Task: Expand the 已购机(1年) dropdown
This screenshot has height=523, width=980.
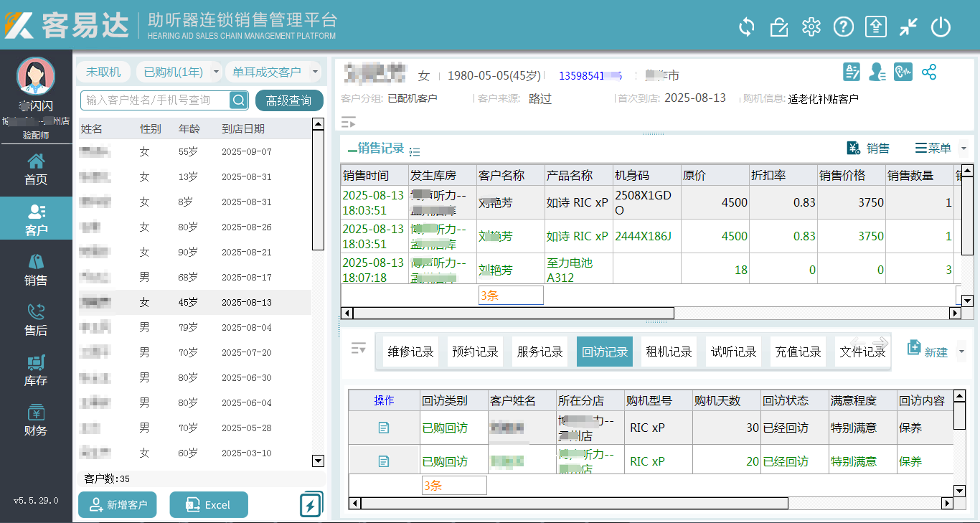Action: pos(216,72)
